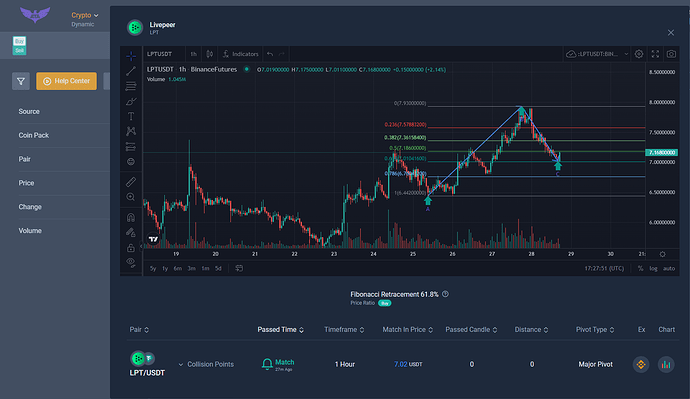
Task: Open the Indicators menu
Action: (241, 54)
